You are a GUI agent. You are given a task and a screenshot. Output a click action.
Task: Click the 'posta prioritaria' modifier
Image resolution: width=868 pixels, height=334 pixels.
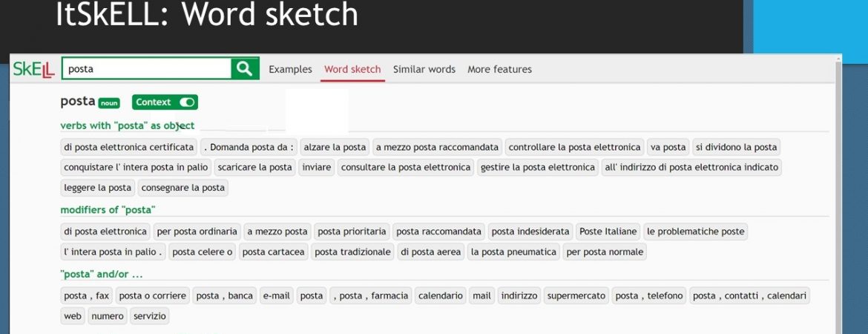352,232
